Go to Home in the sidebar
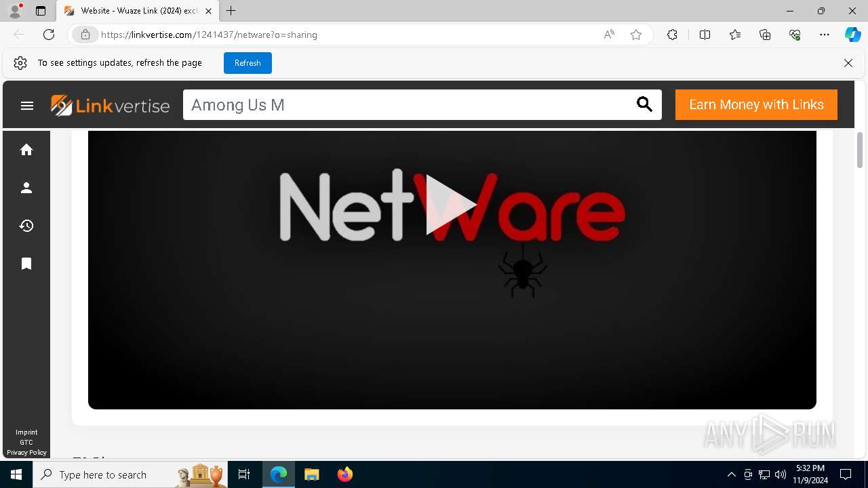This screenshot has height=488, width=868. click(x=26, y=150)
